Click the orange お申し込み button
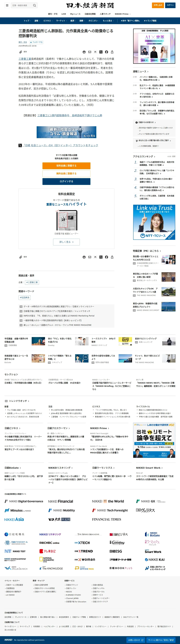180x644 pixels. click(x=158, y=5)
